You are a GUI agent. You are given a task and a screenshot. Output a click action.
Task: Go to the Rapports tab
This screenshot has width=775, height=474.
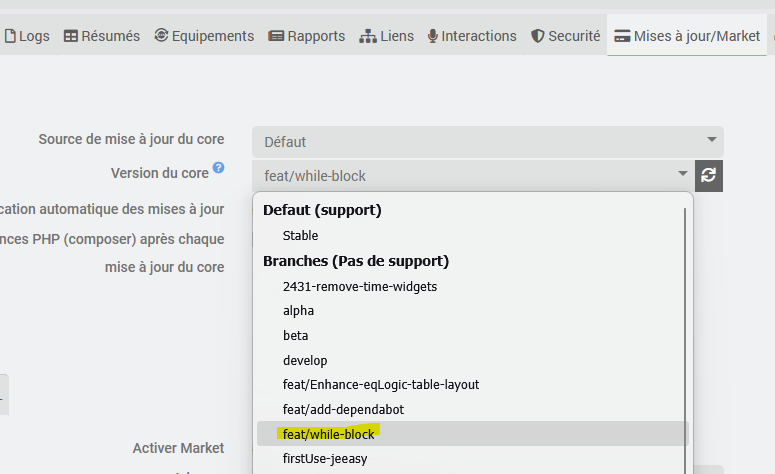coord(307,36)
